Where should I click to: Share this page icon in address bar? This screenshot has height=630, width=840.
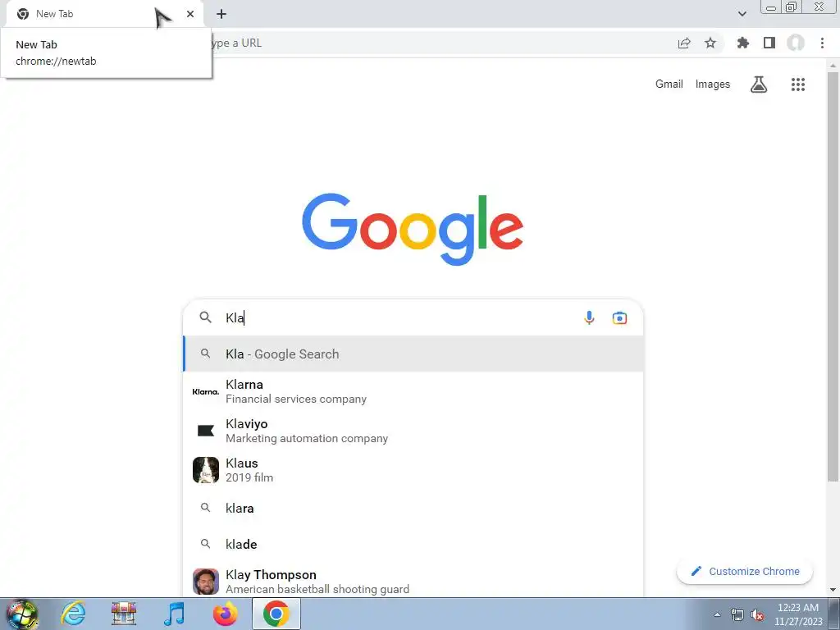click(x=684, y=43)
